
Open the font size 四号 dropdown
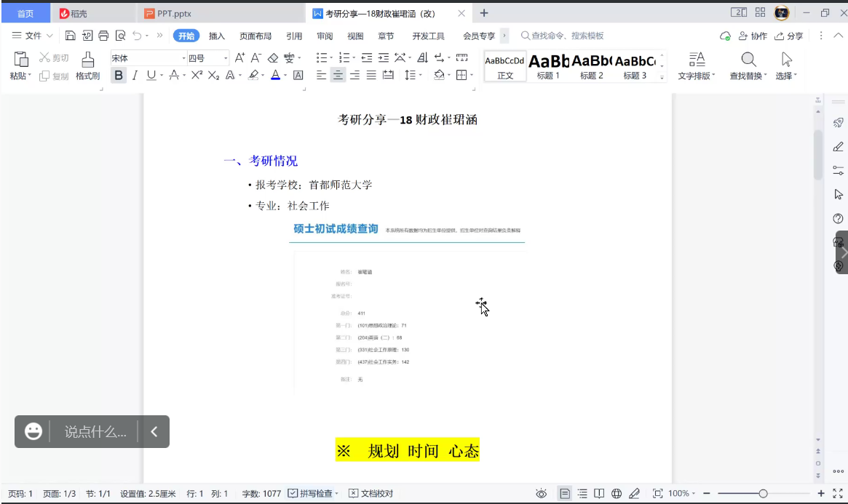pos(226,57)
